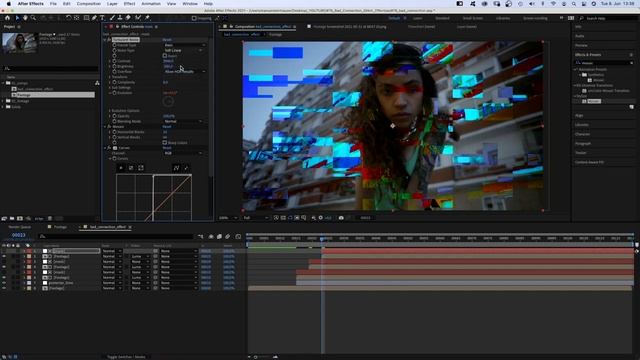Click the motion blur enable icon in timeline

click(x=228, y=237)
